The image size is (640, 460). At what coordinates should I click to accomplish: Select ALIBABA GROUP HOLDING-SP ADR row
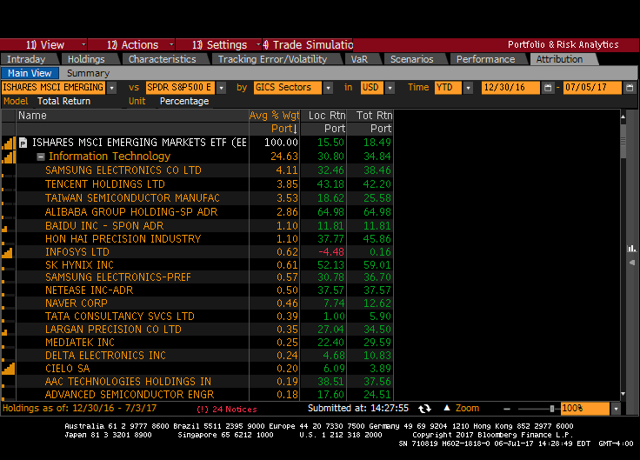pos(197,212)
